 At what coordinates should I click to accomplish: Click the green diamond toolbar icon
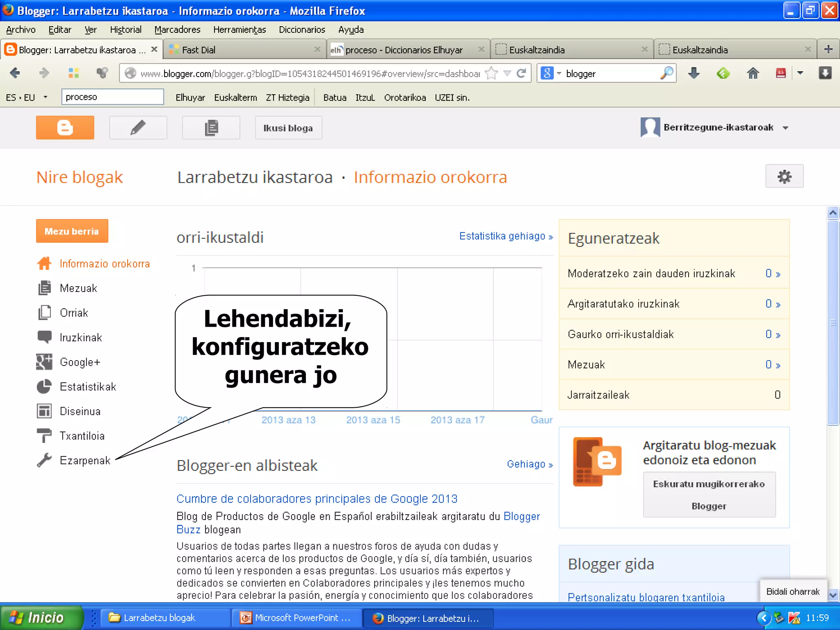click(723, 73)
